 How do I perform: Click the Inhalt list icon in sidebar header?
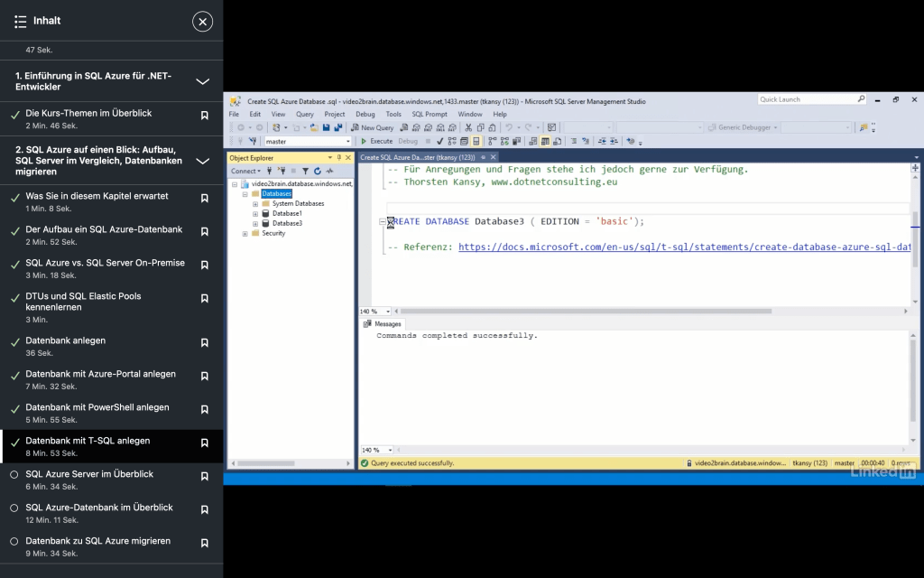tap(21, 21)
